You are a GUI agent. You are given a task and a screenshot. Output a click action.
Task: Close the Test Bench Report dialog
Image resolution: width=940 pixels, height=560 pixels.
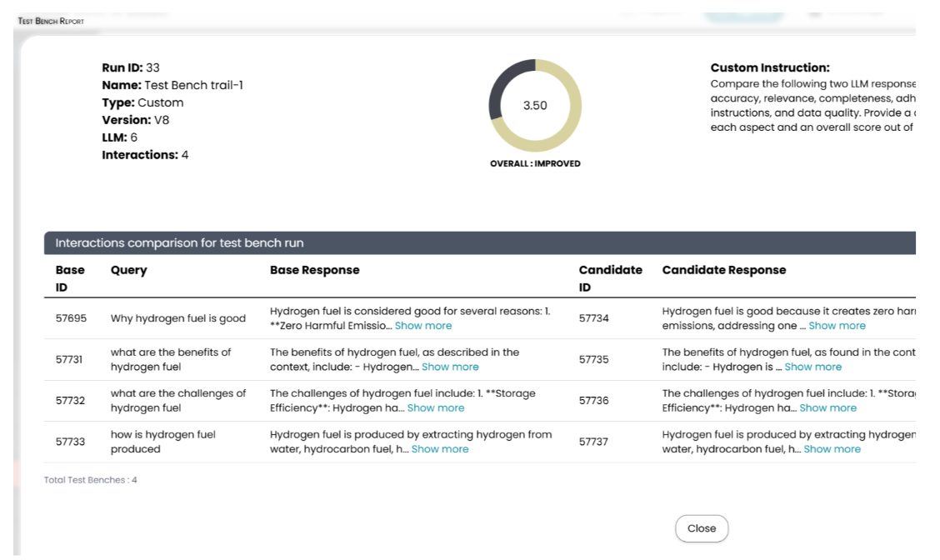(701, 528)
